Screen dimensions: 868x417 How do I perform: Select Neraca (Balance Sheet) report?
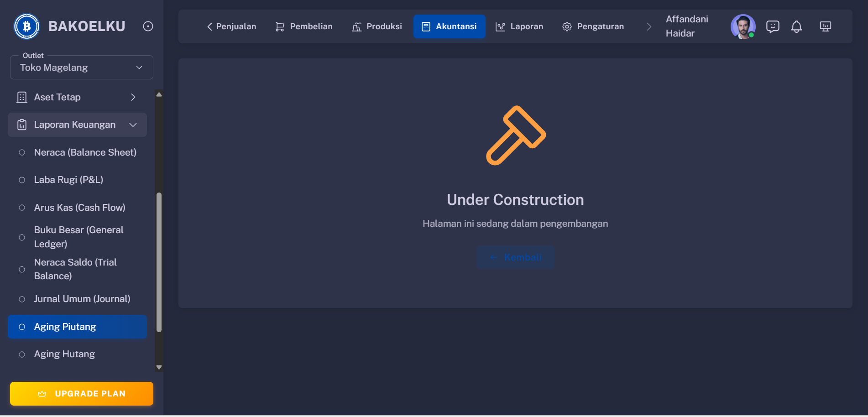85,152
